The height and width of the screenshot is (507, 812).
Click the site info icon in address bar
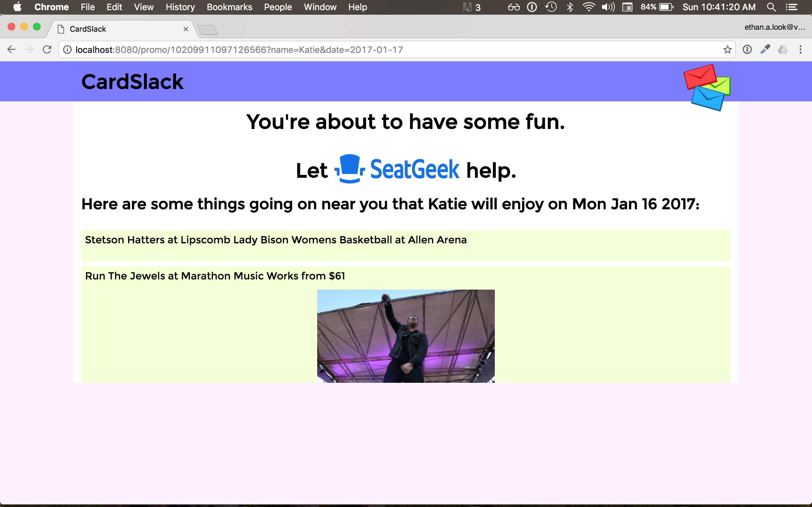point(68,50)
